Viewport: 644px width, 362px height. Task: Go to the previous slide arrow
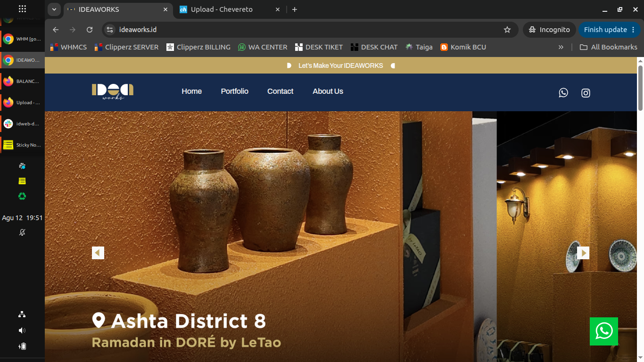[x=98, y=253]
